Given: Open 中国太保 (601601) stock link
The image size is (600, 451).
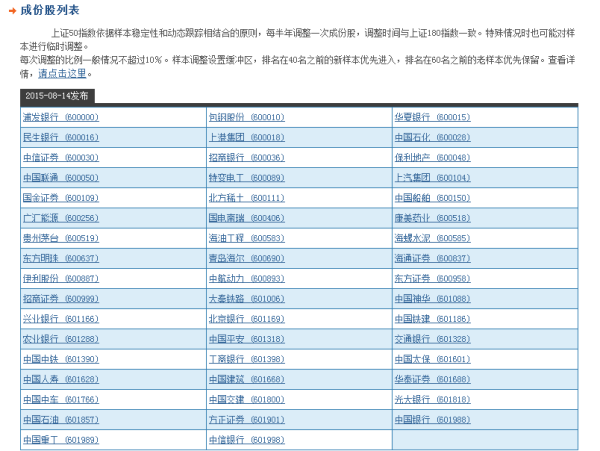Looking at the screenshot, I should point(432,360).
